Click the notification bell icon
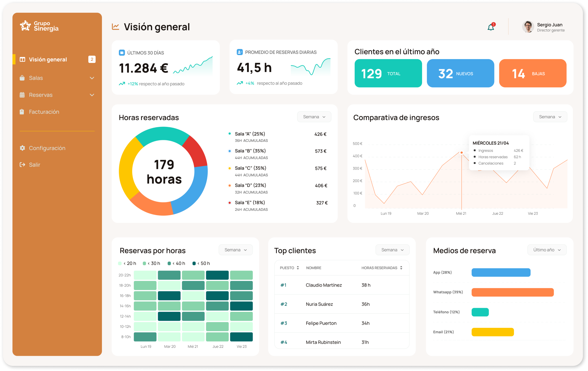The width and height of the screenshot is (588, 371). [x=491, y=27]
